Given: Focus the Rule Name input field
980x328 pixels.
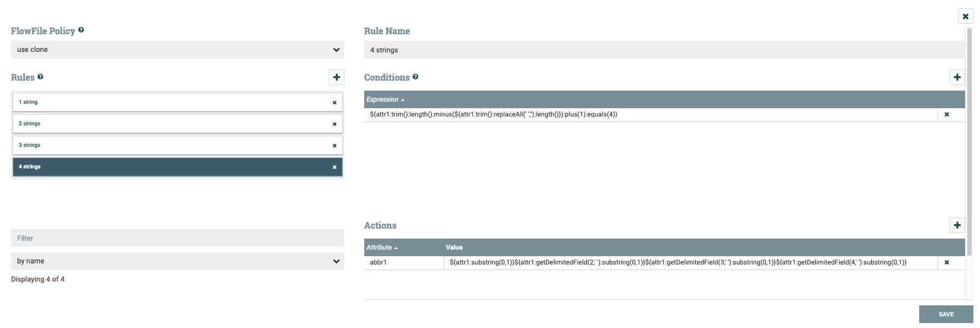Looking at the screenshot, I should click(x=664, y=50).
